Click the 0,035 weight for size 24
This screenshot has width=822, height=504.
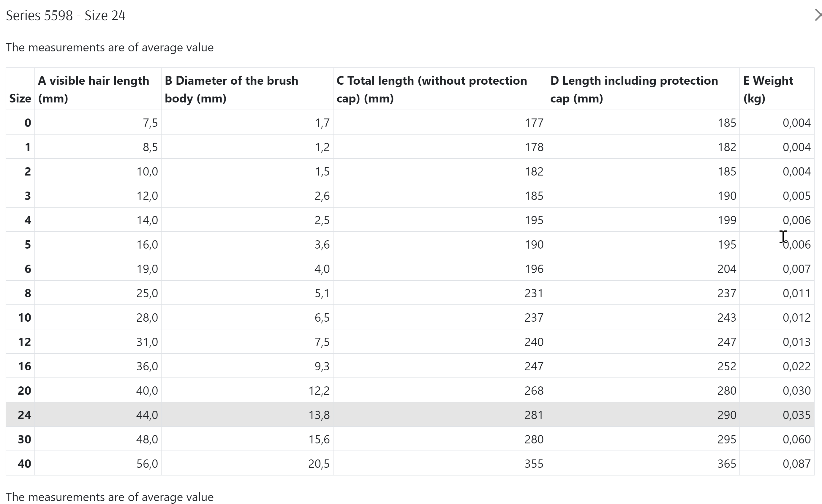tap(796, 415)
